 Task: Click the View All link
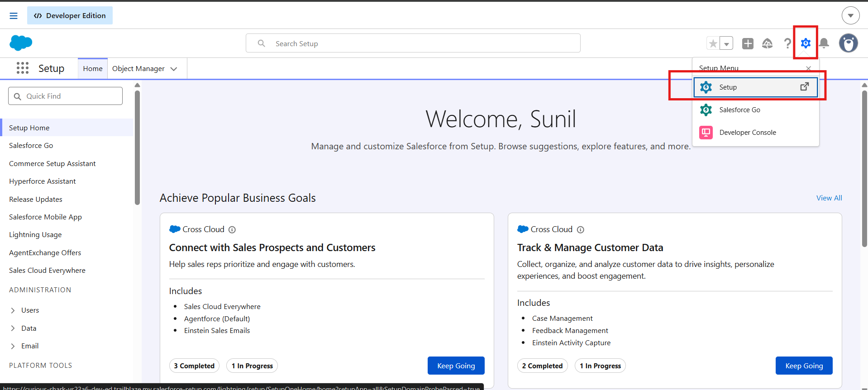click(x=829, y=198)
